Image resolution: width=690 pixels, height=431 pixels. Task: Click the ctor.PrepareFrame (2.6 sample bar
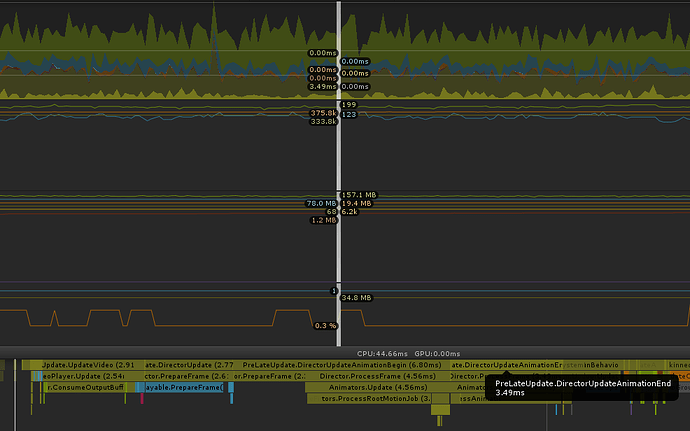coord(188,376)
